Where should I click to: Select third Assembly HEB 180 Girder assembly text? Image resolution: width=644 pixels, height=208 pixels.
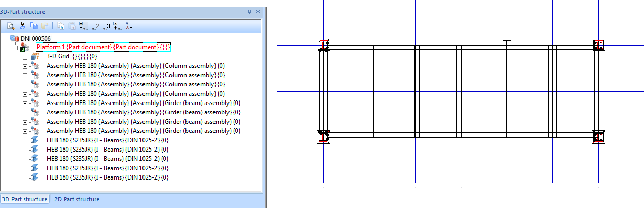point(144,122)
